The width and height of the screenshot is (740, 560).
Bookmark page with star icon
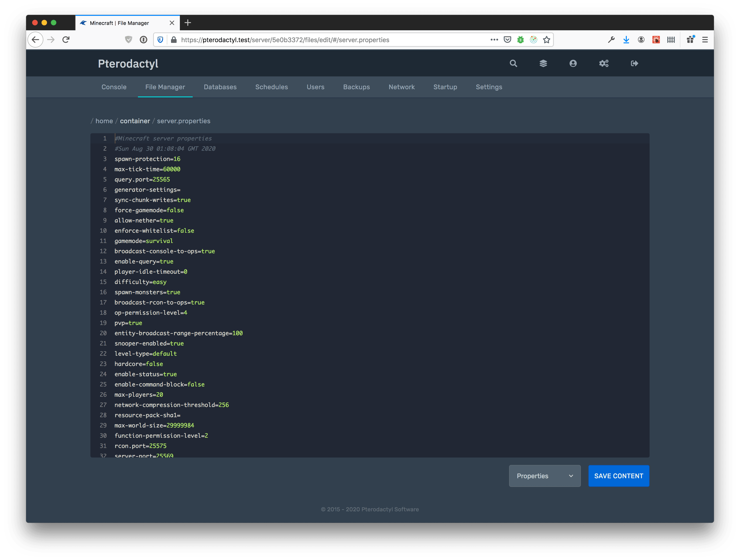tap(547, 40)
